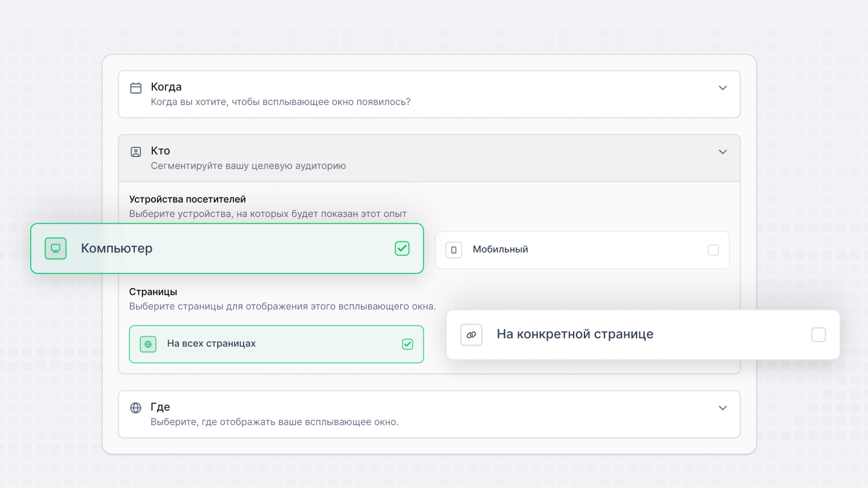This screenshot has height=488, width=868.
Task: Click the Компьютер option label
Action: pyautogui.click(x=117, y=248)
